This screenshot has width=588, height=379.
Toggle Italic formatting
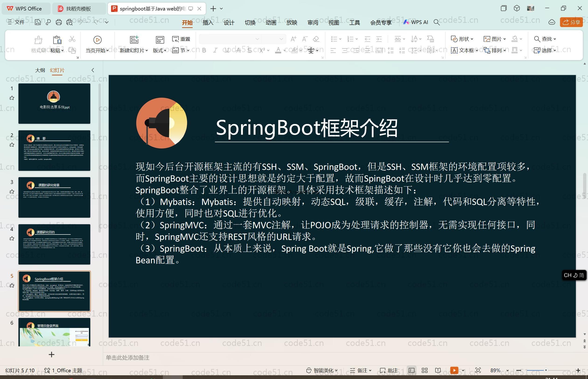tap(215, 50)
